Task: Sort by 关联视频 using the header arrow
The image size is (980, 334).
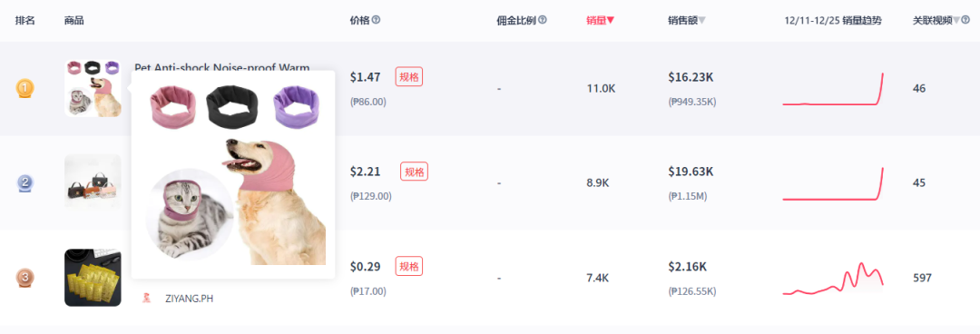Action: pos(957,21)
